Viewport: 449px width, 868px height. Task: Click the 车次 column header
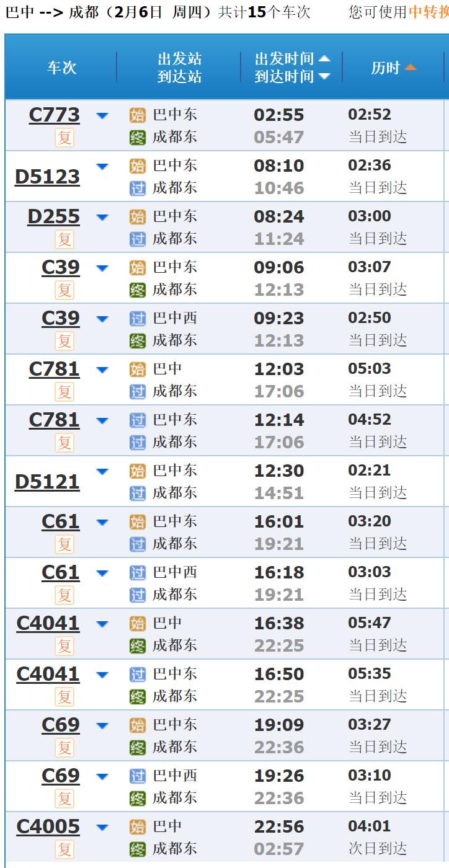point(61,68)
